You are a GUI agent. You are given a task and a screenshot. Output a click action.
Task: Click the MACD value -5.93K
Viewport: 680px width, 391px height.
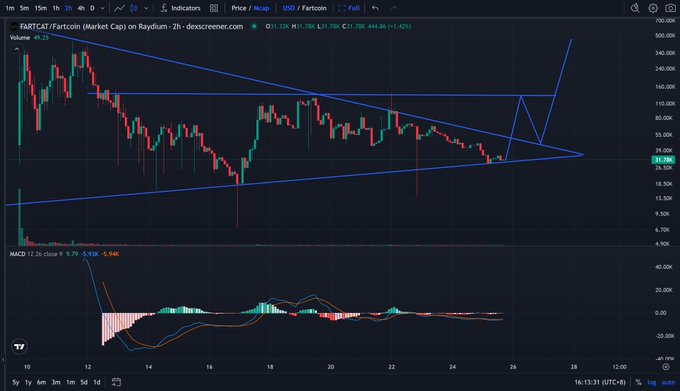[x=90, y=254]
